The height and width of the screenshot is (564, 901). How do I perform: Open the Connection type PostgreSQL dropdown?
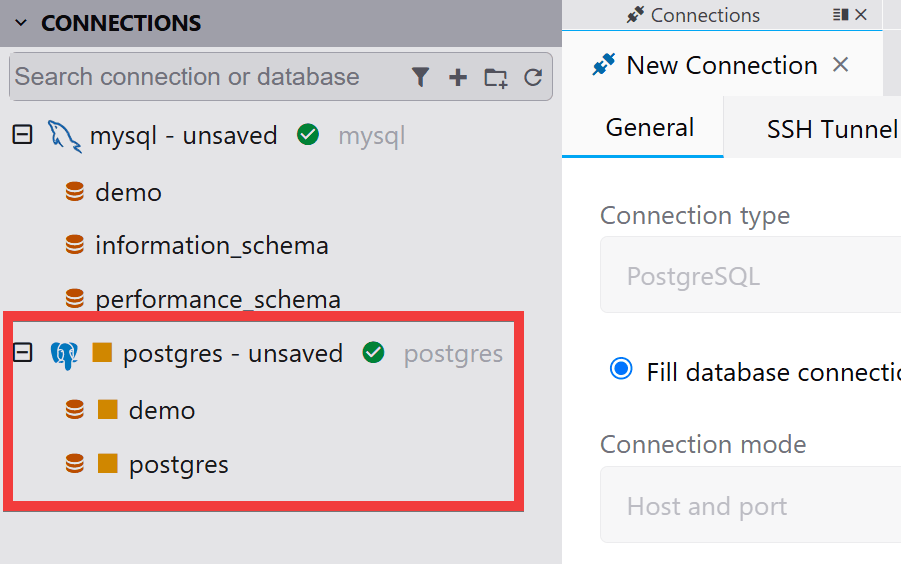(x=750, y=275)
